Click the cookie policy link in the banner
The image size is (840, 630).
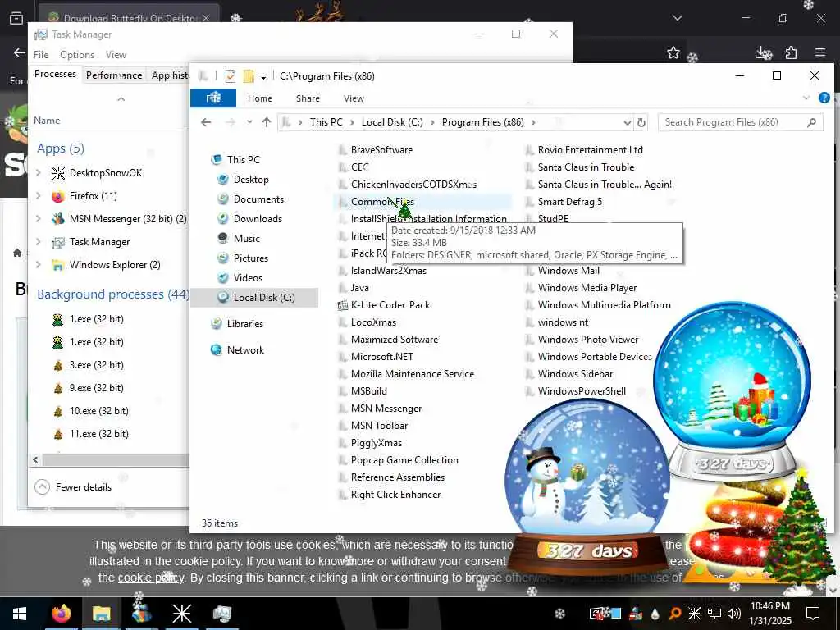point(151,578)
